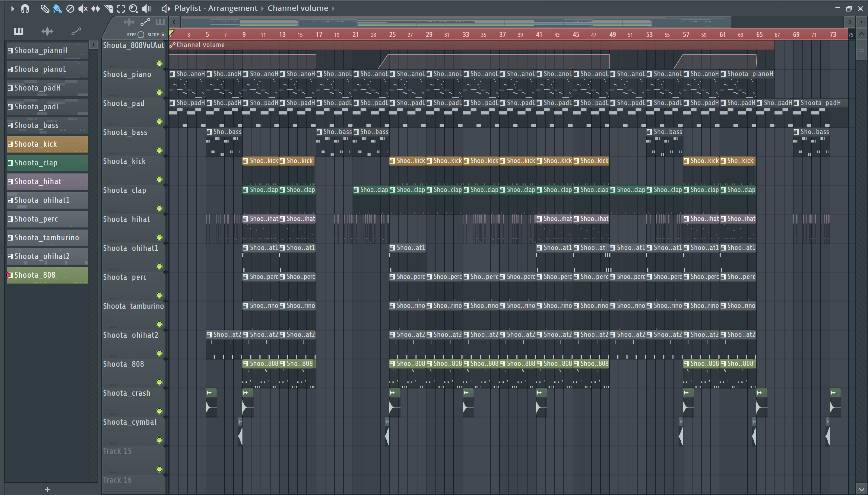Select the Channel volume automation clip title
The height and width of the screenshot is (495, 868).
tap(201, 45)
